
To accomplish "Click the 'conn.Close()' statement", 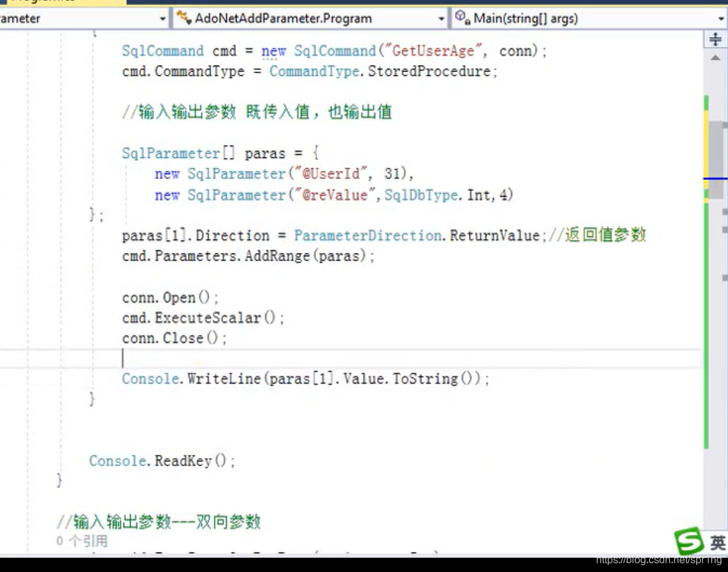I will 174,338.
